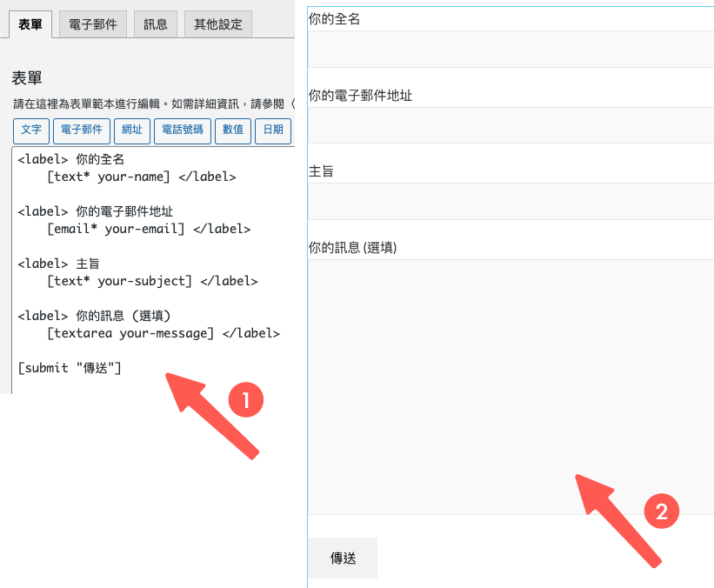The height and width of the screenshot is (588, 714).
Task: Click the 主旨 label in preview
Action: click(x=321, y=171)
